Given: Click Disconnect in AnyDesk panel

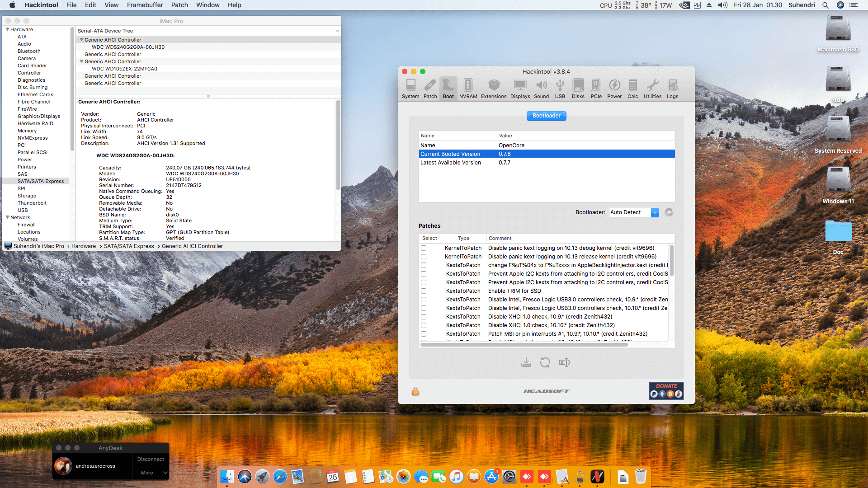Looking at the screenshot, I should point(151,459).
